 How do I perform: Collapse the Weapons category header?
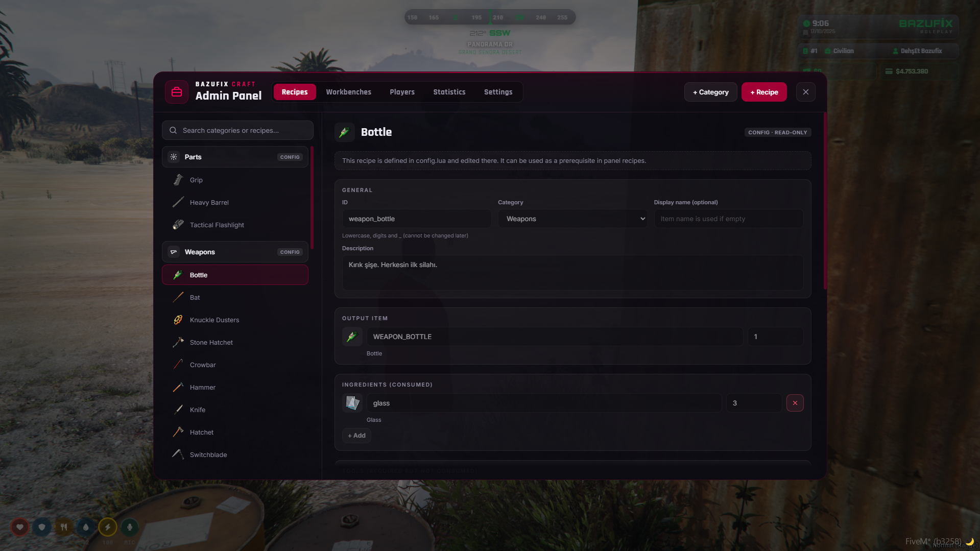(x=235, y=252)
